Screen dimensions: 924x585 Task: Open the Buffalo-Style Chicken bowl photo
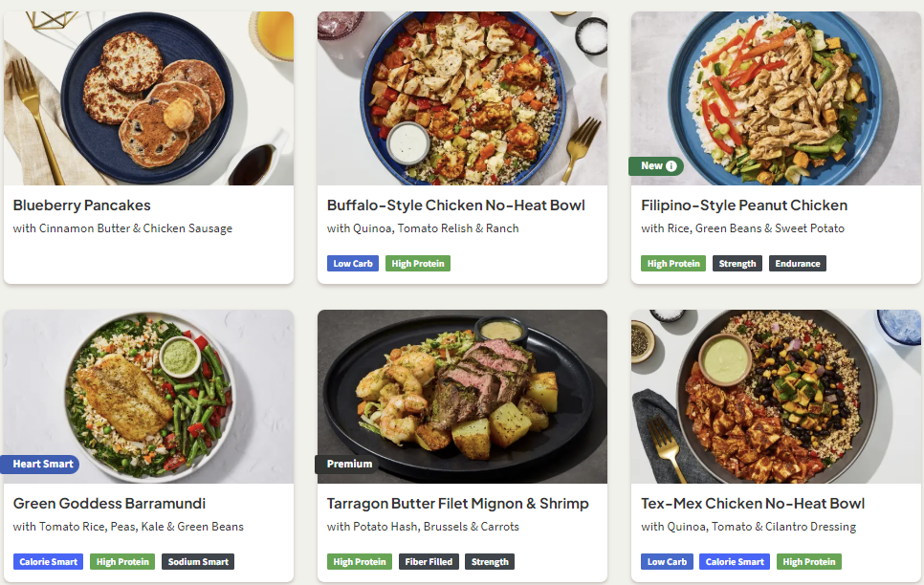point(462,98)
